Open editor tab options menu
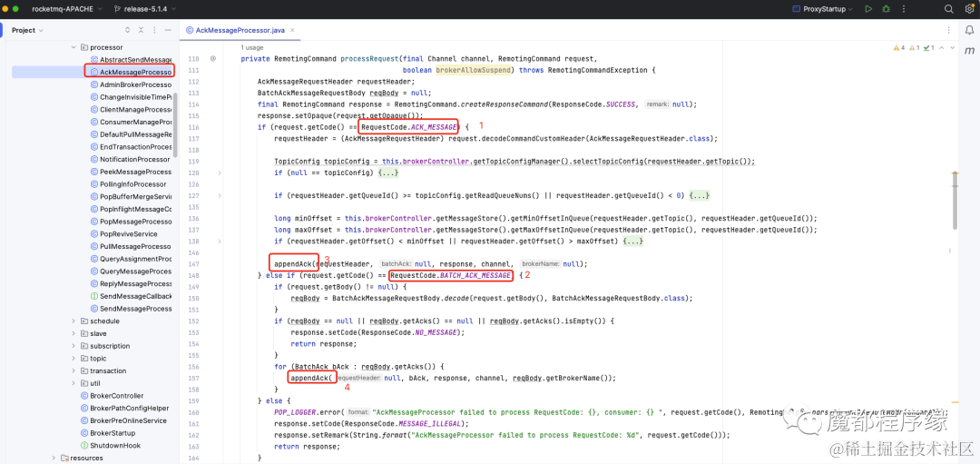 tap(949, 30)
